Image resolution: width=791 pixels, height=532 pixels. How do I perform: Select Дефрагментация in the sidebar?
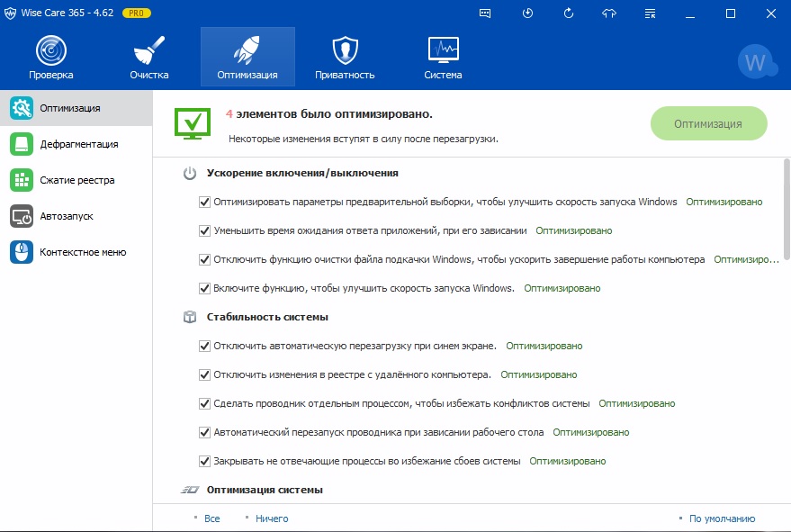click(77, 144)
